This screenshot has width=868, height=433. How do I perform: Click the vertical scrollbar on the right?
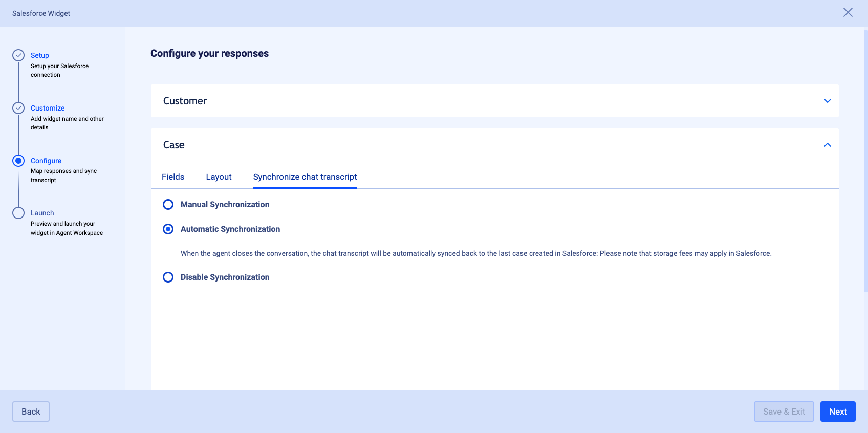(865, 161)
